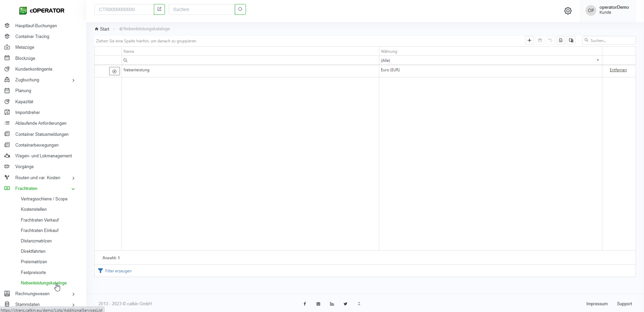Click the Excel export icon in grid toolbar
Screen dimensions: 644x312
pos(561,40)
